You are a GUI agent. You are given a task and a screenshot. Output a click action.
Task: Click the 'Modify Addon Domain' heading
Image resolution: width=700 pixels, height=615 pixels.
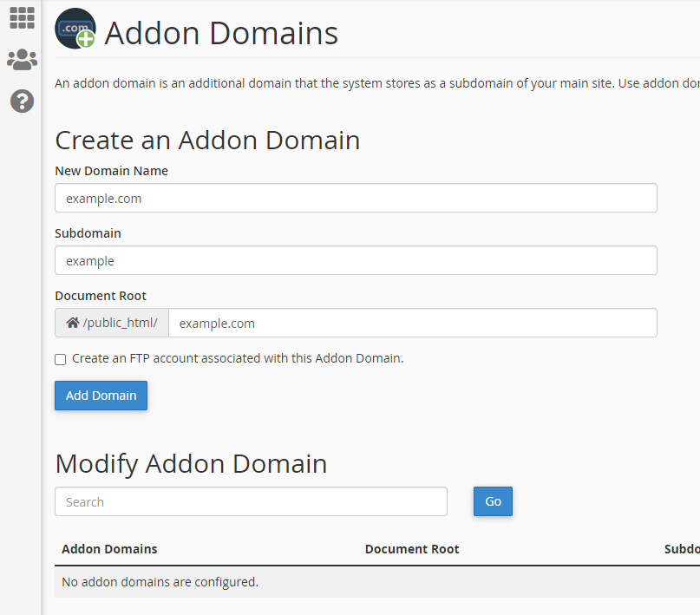coord(191,463)
